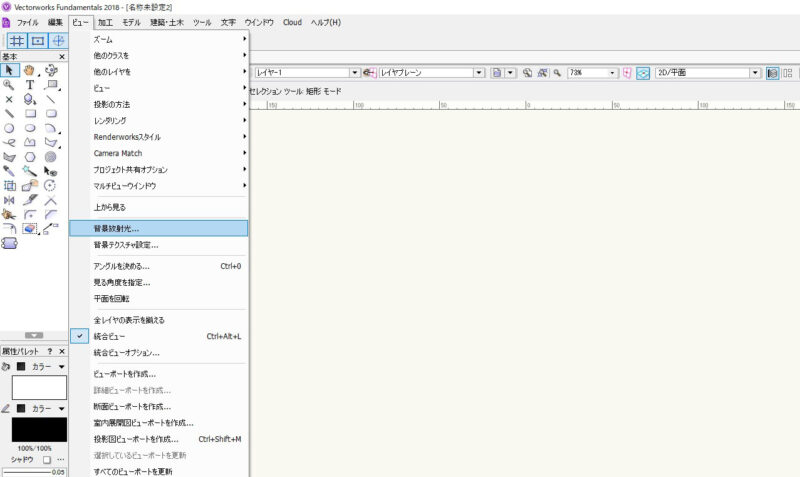Select the Zoom magnifier tool
The image size is (800, 477).
point(9,85)
